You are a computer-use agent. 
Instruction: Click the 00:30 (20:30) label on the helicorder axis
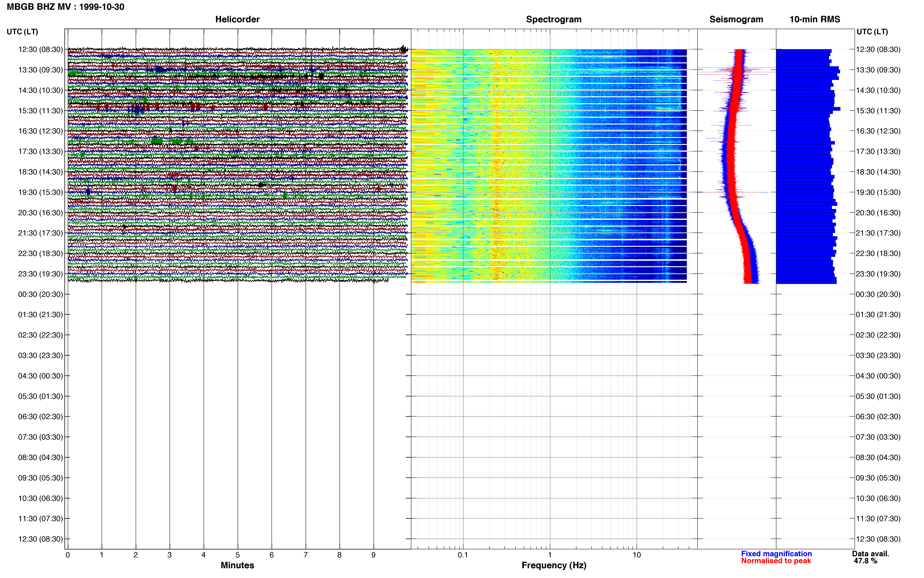coord(41,294)
